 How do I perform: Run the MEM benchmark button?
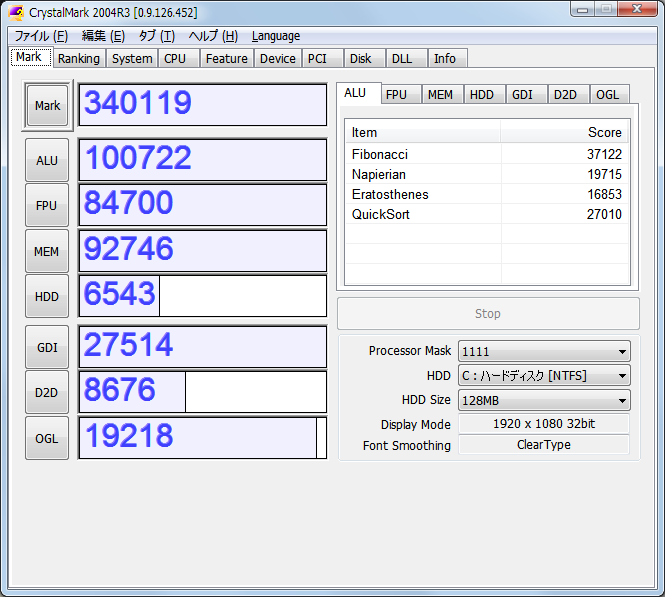pyautogui.click(x=47, y=251)
